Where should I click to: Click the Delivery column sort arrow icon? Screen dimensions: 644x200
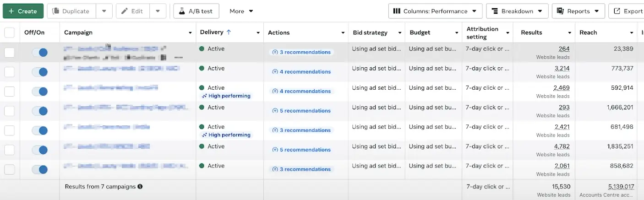point(229,32)
